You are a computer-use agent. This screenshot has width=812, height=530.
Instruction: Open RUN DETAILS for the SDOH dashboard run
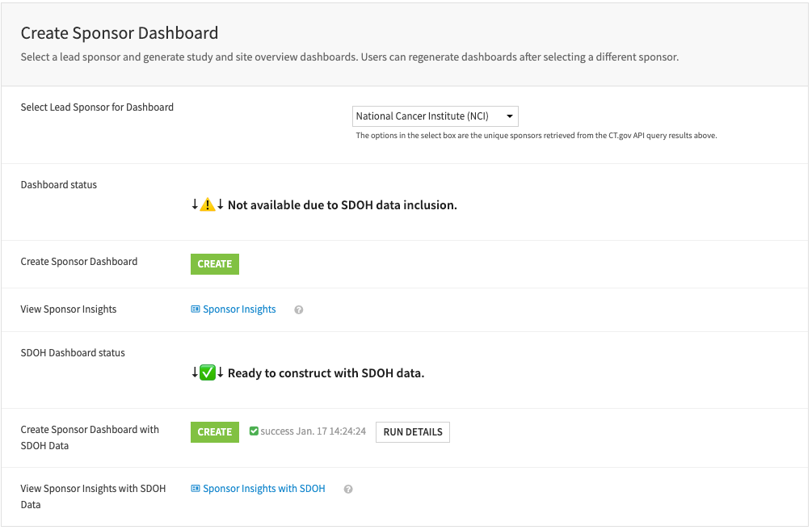coord(413,431)
